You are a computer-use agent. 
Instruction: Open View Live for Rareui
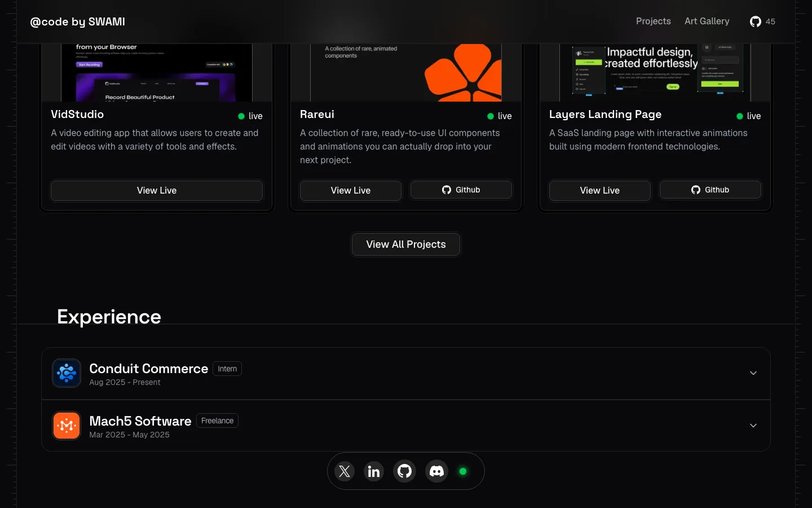point(351,191)
